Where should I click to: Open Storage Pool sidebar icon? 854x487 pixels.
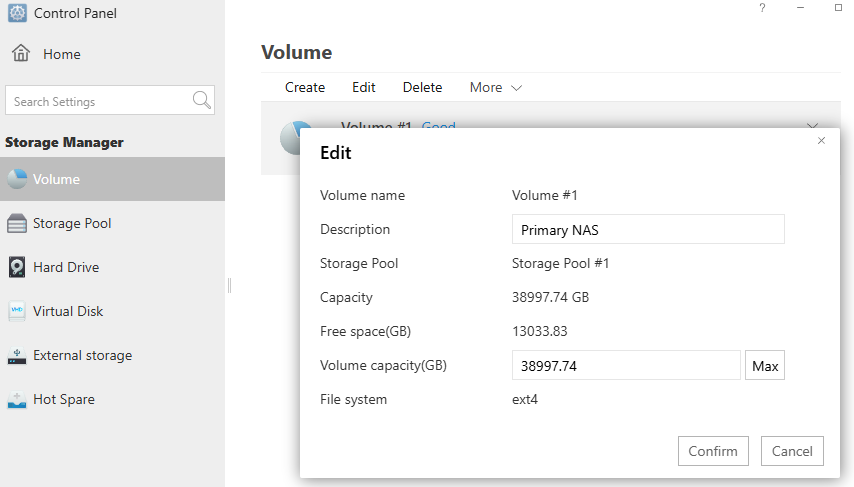click(17, 223)
